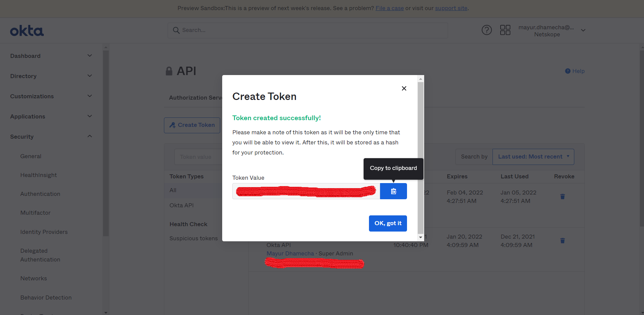The image size is (644, 315).
Task: Click the dialog scrollbar up arrow
Action: 420,79
